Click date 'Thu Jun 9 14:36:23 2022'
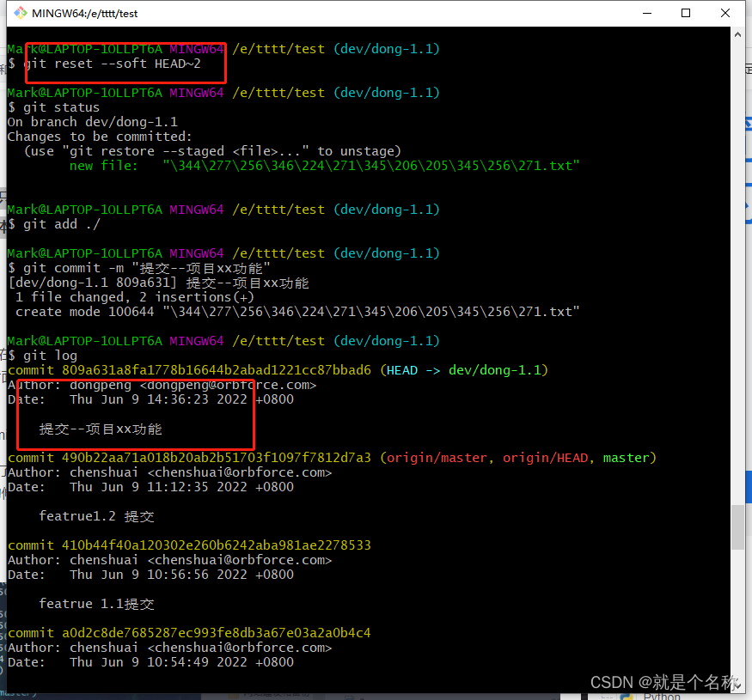The width and height of the screenshot is (752, 700). point(158,399)
